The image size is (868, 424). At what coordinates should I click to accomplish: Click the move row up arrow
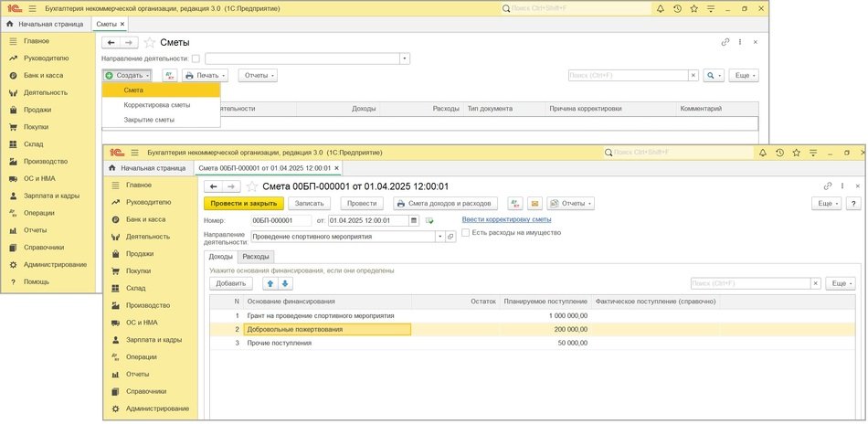[x=270, y=283]
